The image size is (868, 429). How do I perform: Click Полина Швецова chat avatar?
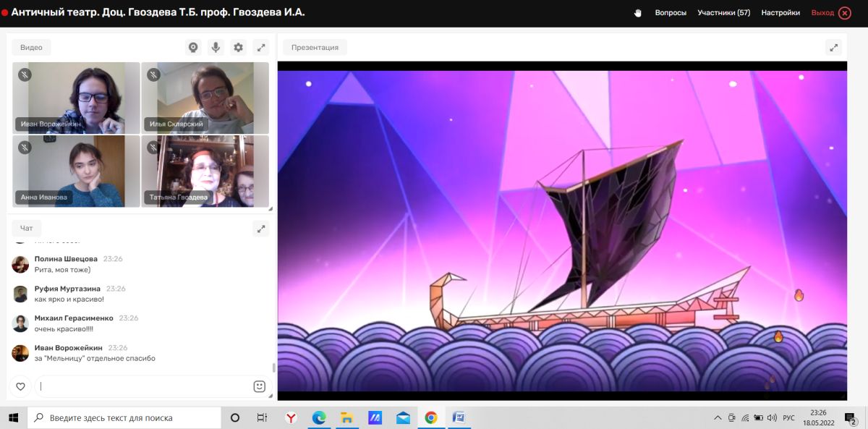coord(20,264)
